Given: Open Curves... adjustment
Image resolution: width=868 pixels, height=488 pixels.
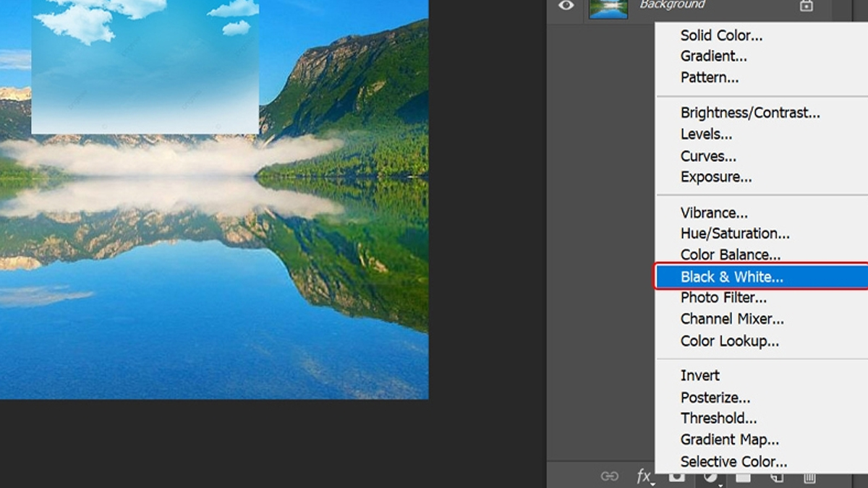Looking at the screenshot, I should (708, 156).
